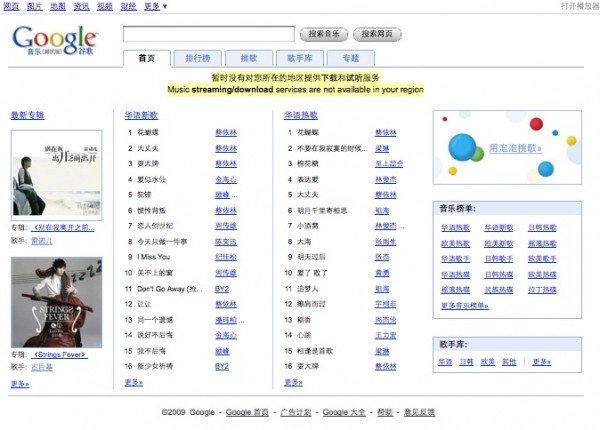This screenshot has height=430, width=600.
Task: Open 视频 in the top navigation
Action: point(105,6)
